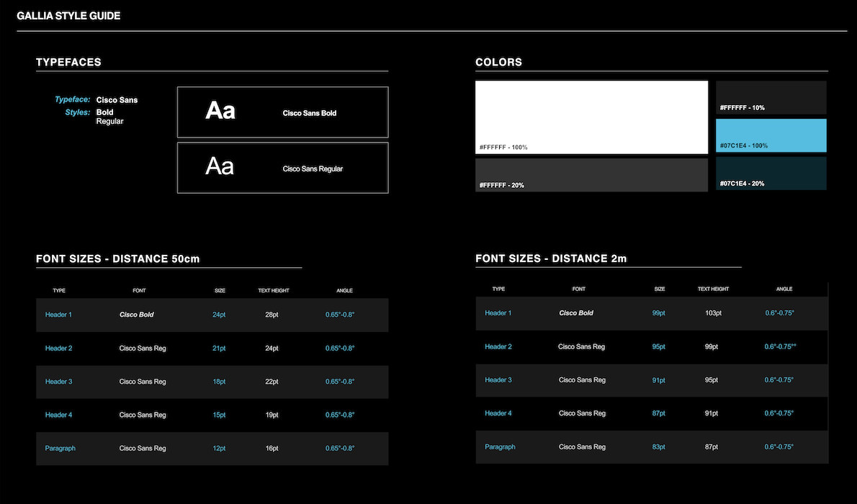
Task: Click 95pt size in 2m Header 2 row
Action: (659, 346)
